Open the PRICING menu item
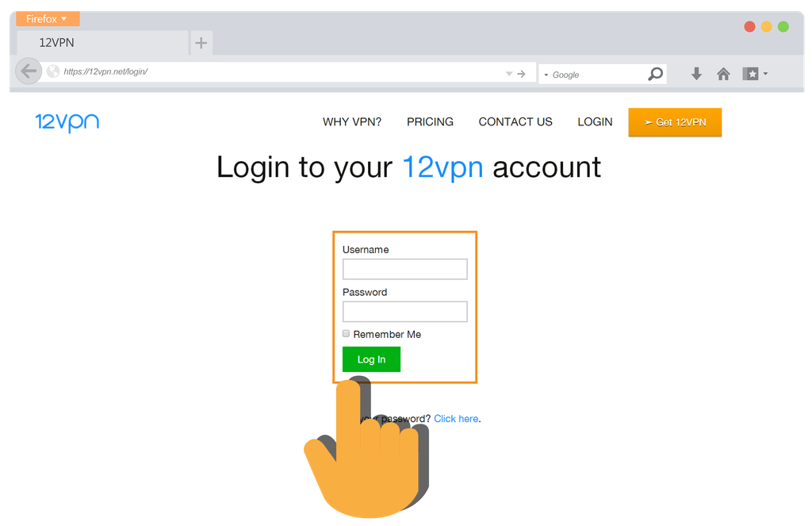Image resolution: width=812 pixels, height=526 pixels. [x=430, y=122]
